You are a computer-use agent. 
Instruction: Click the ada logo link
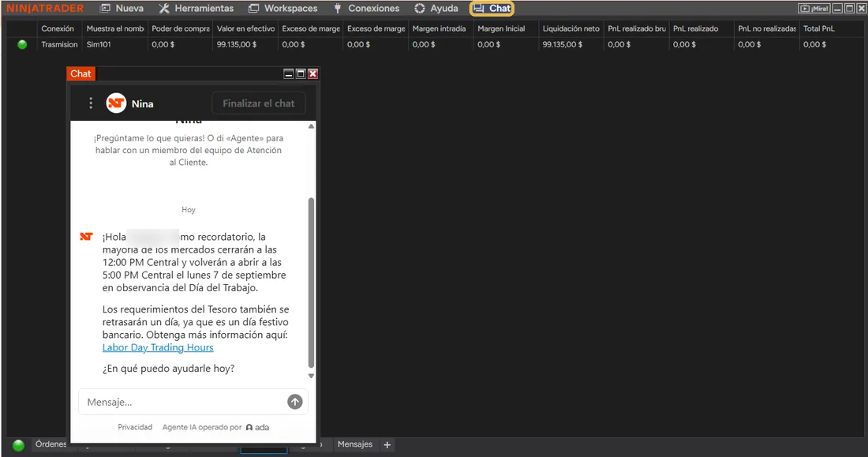pyautogui.click(x=257, y=427)
